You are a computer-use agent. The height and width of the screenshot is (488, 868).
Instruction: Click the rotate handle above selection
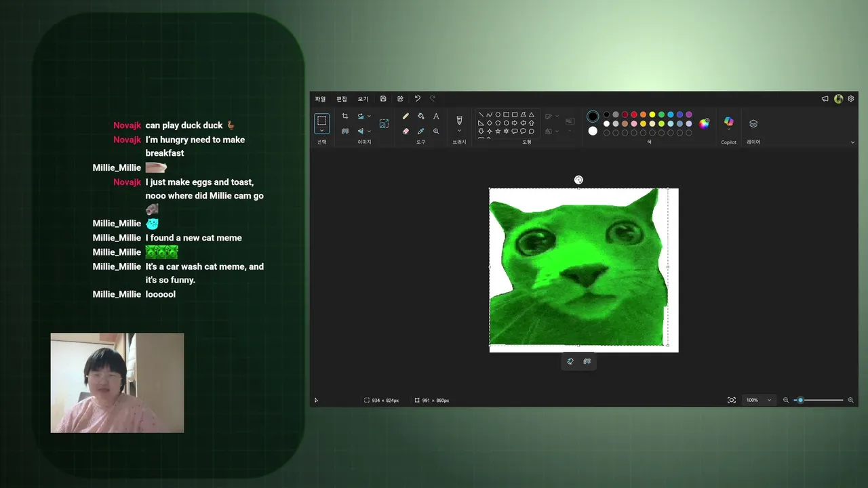coord(578,180)
